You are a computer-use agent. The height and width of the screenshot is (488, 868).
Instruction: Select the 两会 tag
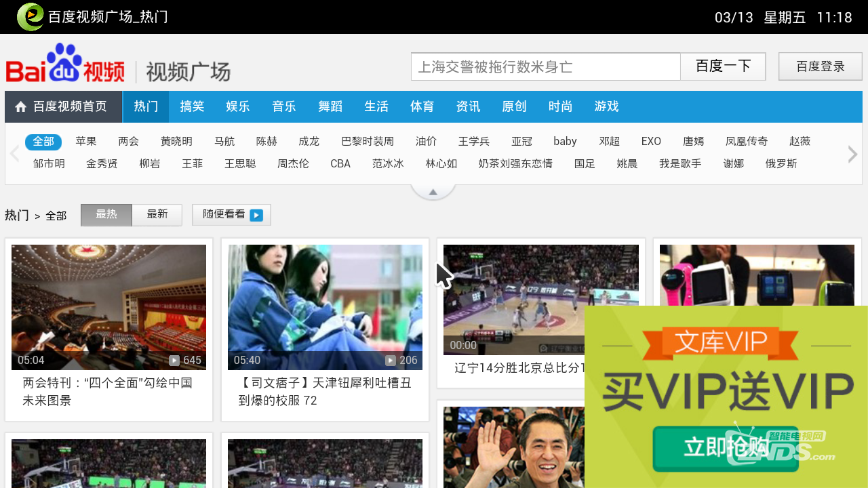point(128,142)
